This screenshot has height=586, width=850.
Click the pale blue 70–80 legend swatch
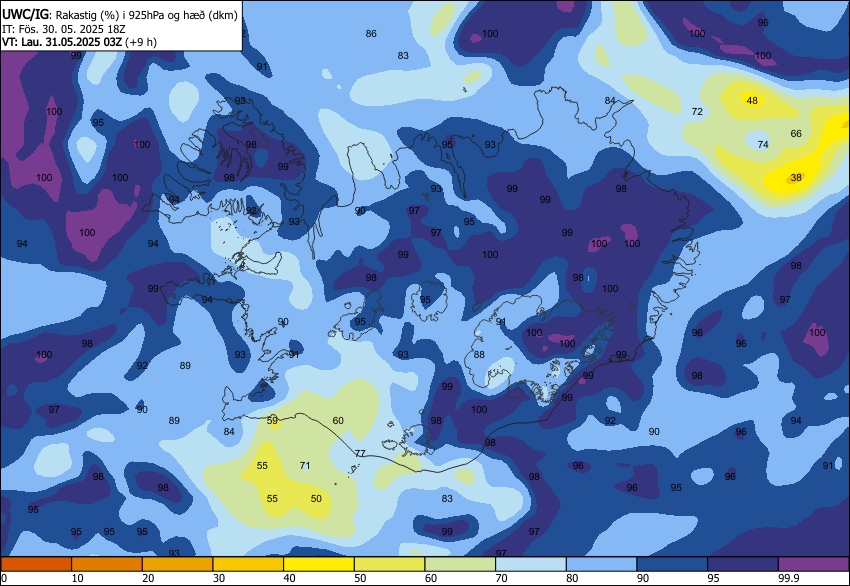point(531,564)
